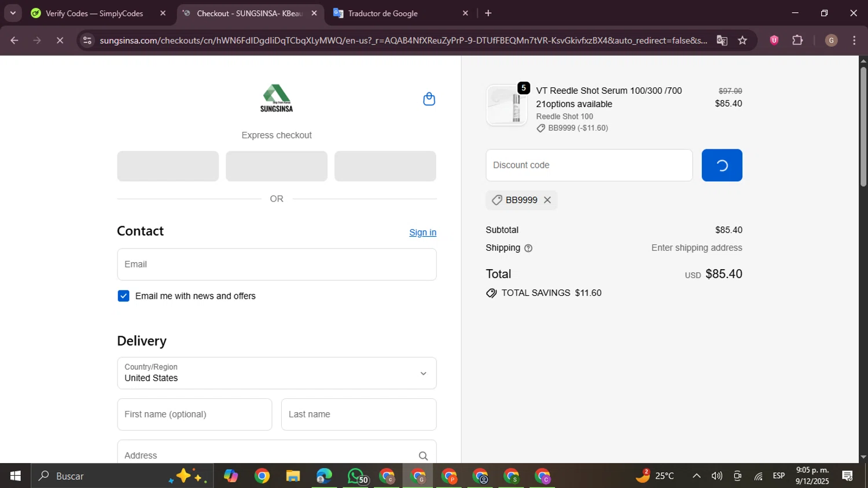Open the Windows notification center
This screenshot has width=868, height=488.
848,476
